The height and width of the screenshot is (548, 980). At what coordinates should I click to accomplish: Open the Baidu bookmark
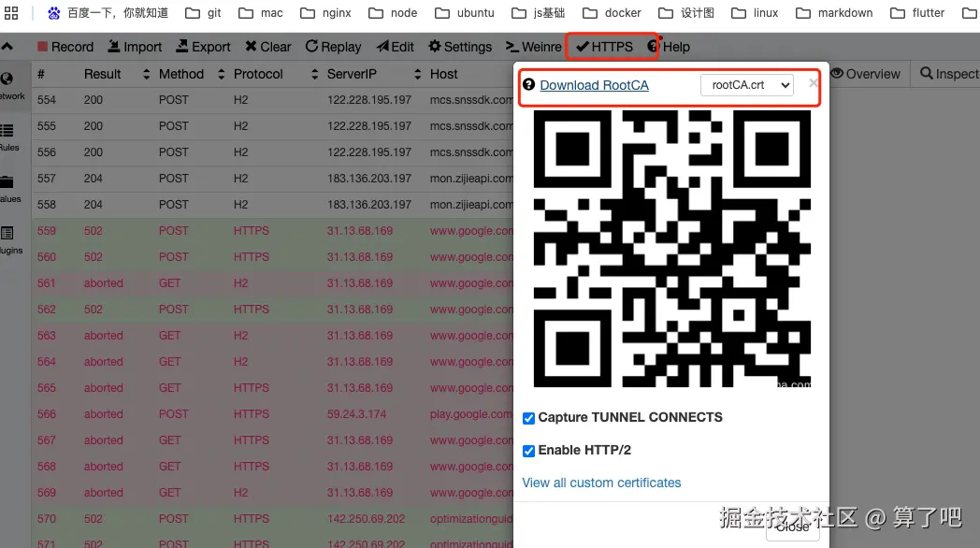pos(108,12)
